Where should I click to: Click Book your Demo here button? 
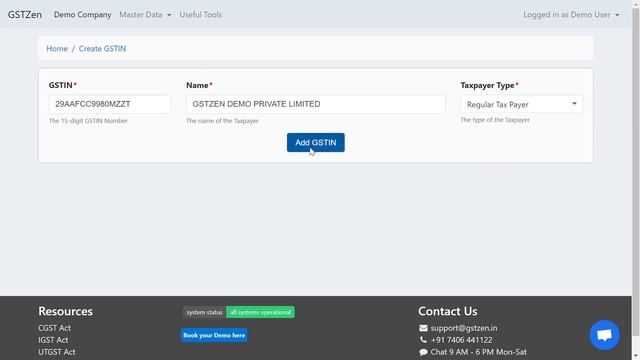point(214,335)
